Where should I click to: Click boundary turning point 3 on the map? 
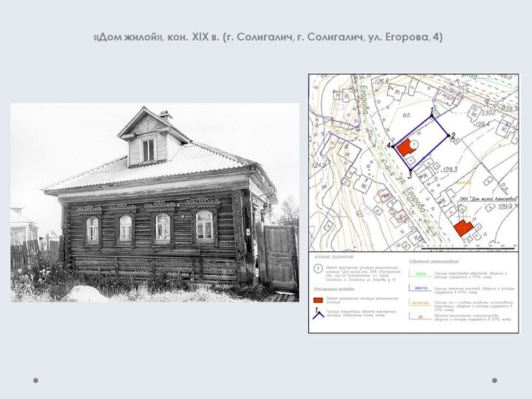[x=411, y=170]
